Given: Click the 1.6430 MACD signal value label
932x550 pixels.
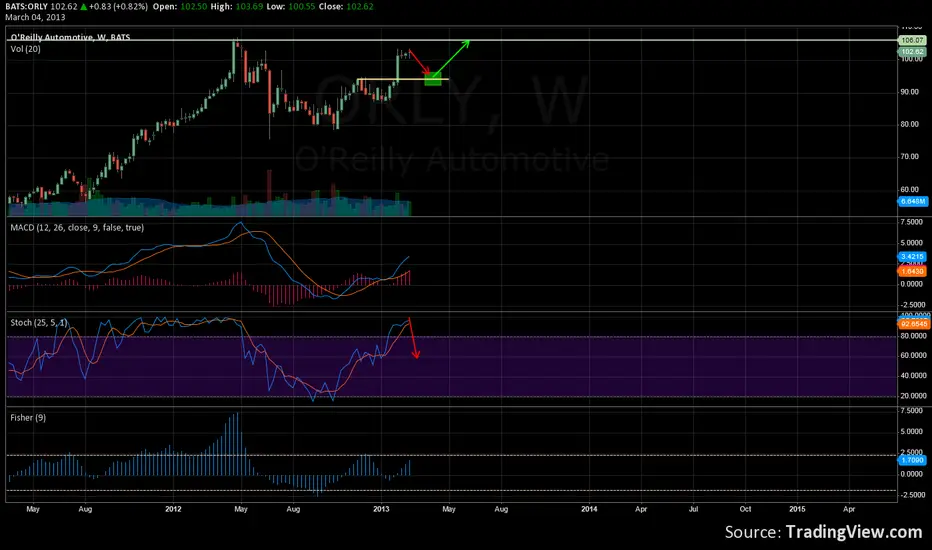Looking at the screenshot, I should 912,271.
